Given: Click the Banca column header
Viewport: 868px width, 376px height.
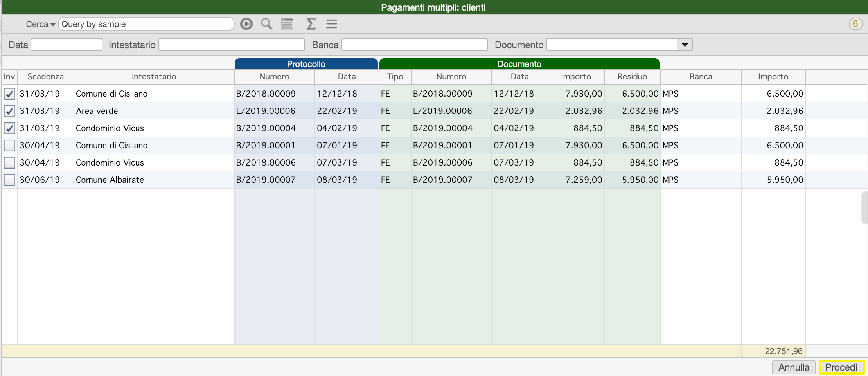Looking at the screenshot, I should click(701, 77).
